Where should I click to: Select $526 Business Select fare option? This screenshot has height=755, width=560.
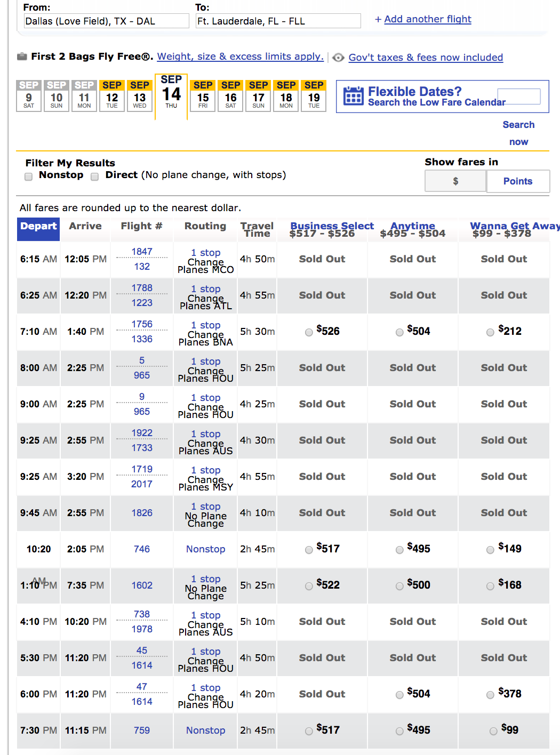[x=309, y=332]
